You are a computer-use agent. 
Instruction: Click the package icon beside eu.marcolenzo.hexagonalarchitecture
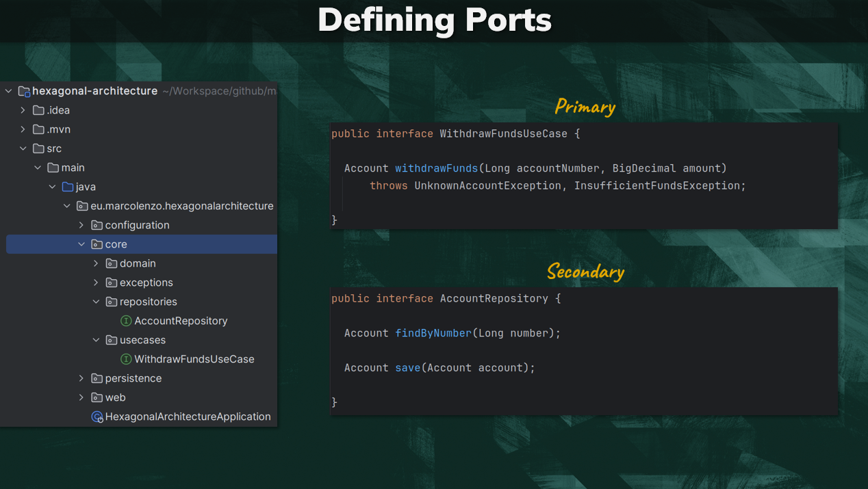[x=82, y=205]
